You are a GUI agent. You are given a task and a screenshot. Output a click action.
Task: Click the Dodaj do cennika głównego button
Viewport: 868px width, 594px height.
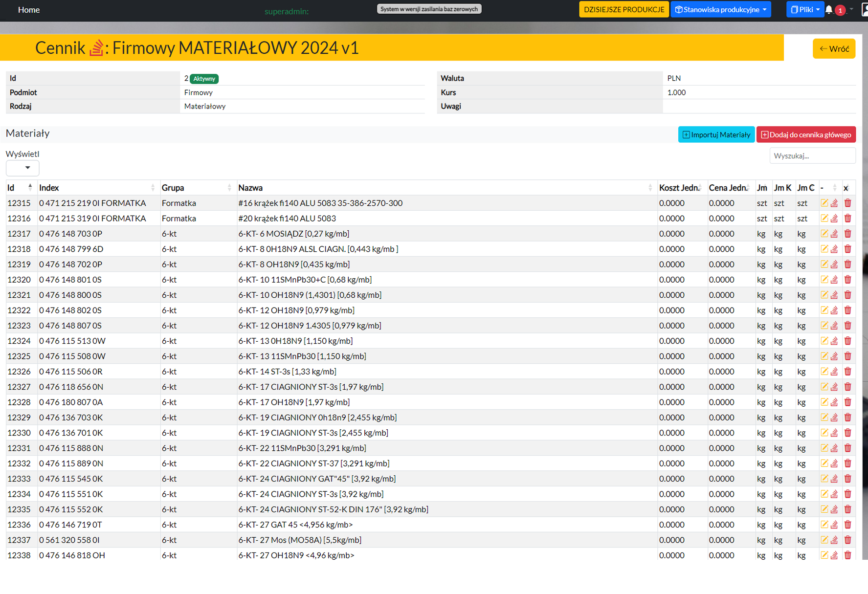[x=805, y=135]
